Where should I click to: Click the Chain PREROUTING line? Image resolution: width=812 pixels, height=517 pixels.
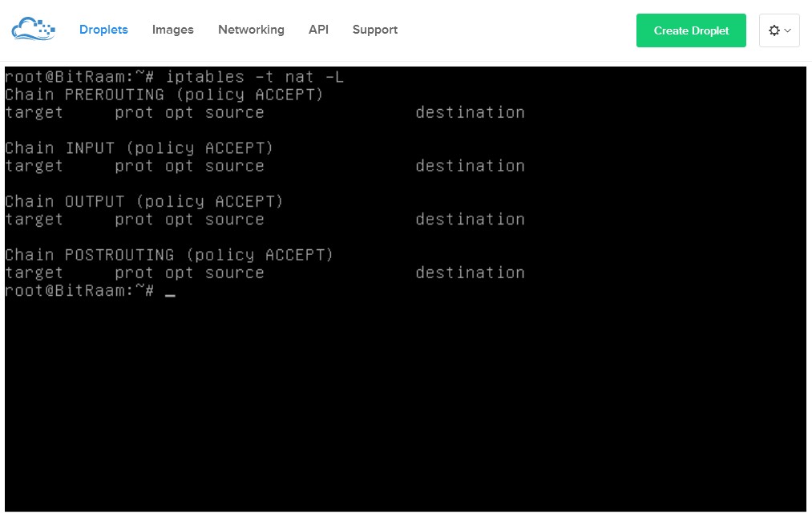(x=164, y=95)
